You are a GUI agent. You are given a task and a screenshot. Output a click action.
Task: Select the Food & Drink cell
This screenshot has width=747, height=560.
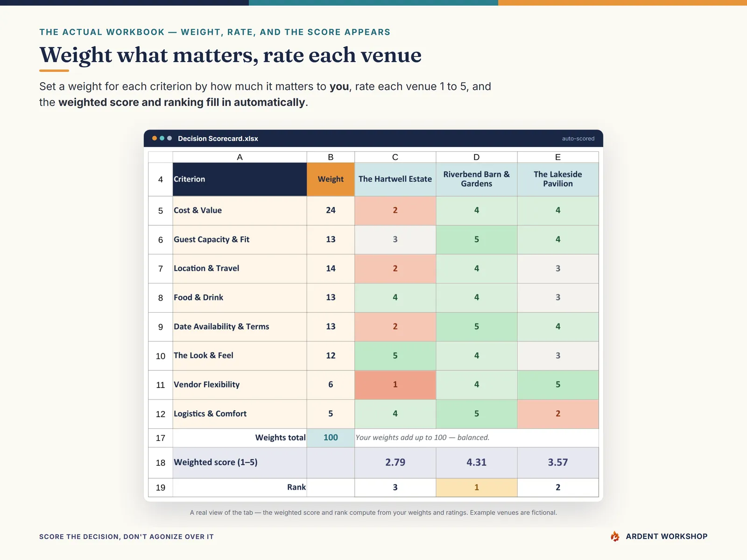(240, 297)
